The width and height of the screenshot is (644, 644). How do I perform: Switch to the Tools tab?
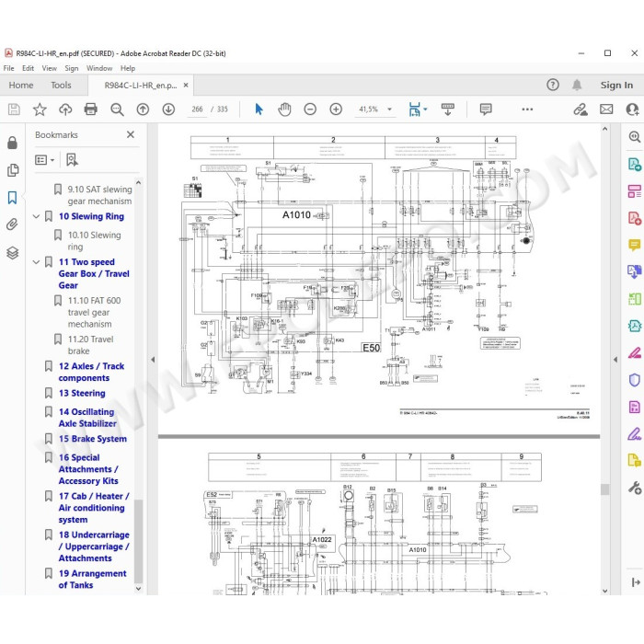[x=61, y=85]
